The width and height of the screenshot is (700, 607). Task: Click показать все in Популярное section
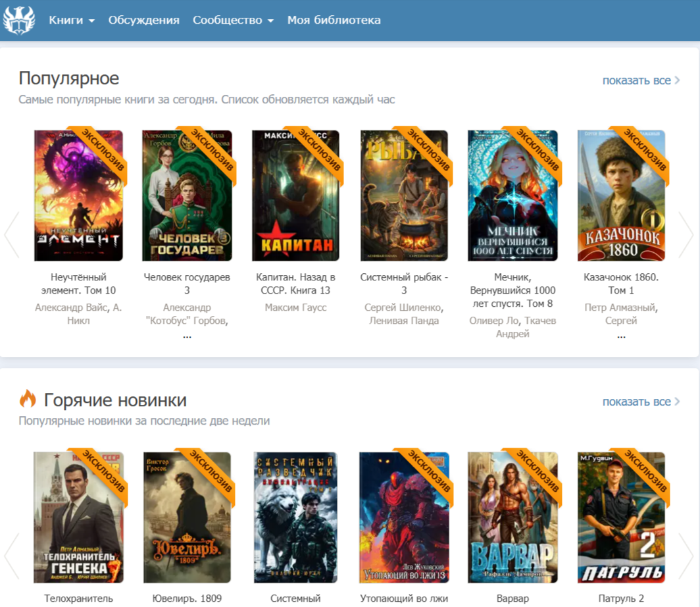641,80
